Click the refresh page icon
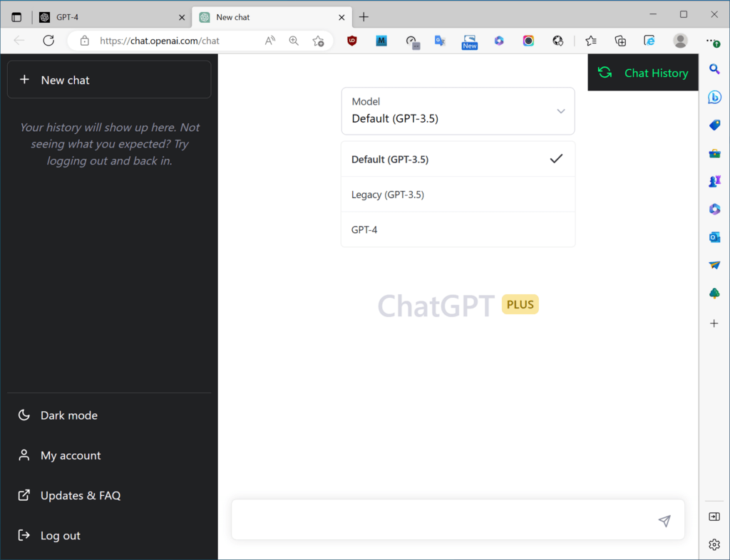 click(x=48, y=41)
